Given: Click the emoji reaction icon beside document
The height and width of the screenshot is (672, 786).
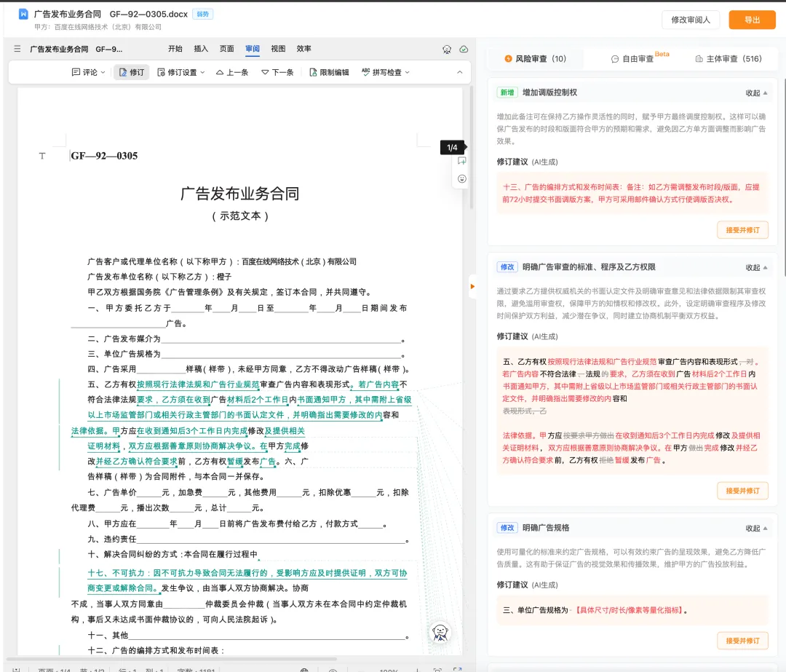Looking at the screenshot, I should point(461,178).
